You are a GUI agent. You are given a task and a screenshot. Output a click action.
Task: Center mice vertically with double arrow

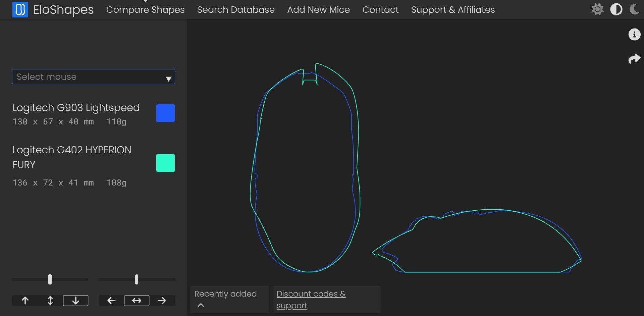tap(50, 301)
